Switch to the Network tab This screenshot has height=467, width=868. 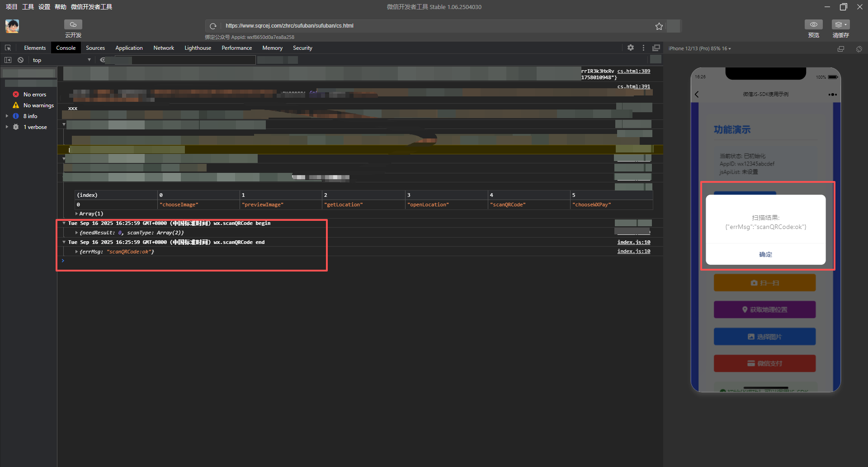[164, 48]
